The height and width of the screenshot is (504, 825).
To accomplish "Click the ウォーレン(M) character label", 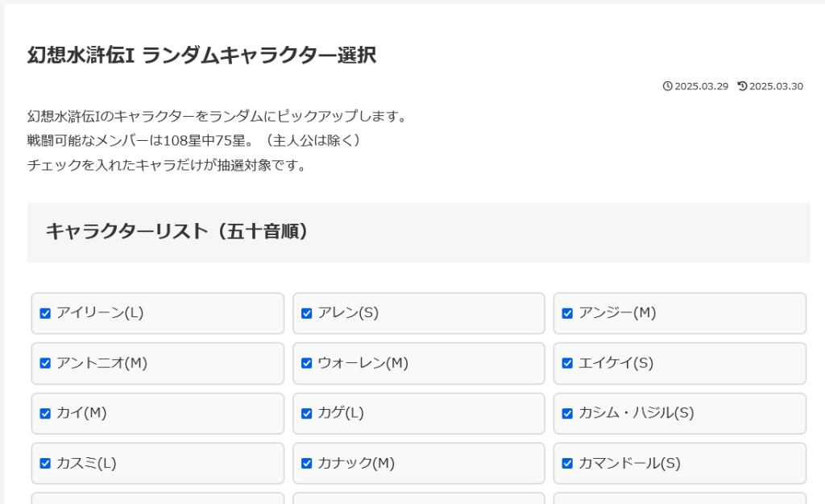I will point(363,363).
